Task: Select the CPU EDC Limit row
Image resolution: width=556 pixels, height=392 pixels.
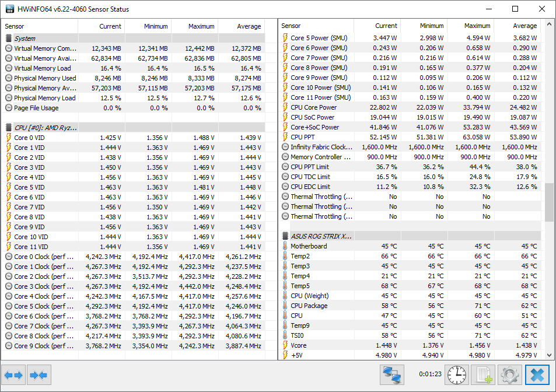Action: (x=410, y=187)
